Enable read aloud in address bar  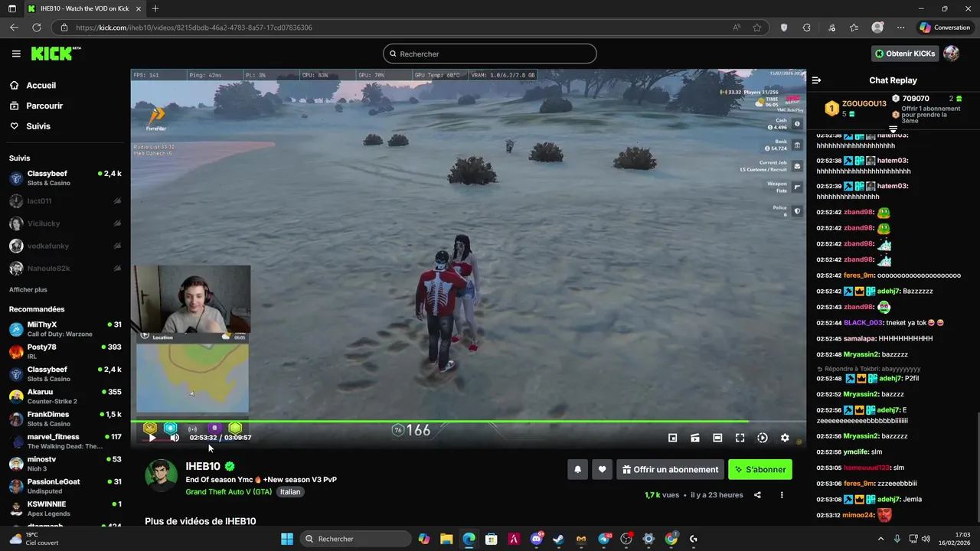pyautogui.click(x=737, y=28)
